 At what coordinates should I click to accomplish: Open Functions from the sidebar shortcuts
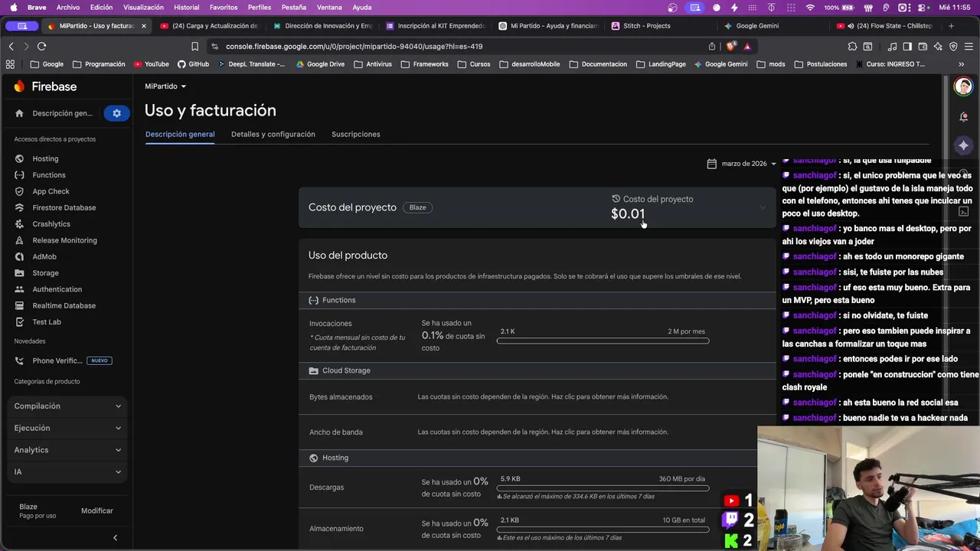pos(48,174)
